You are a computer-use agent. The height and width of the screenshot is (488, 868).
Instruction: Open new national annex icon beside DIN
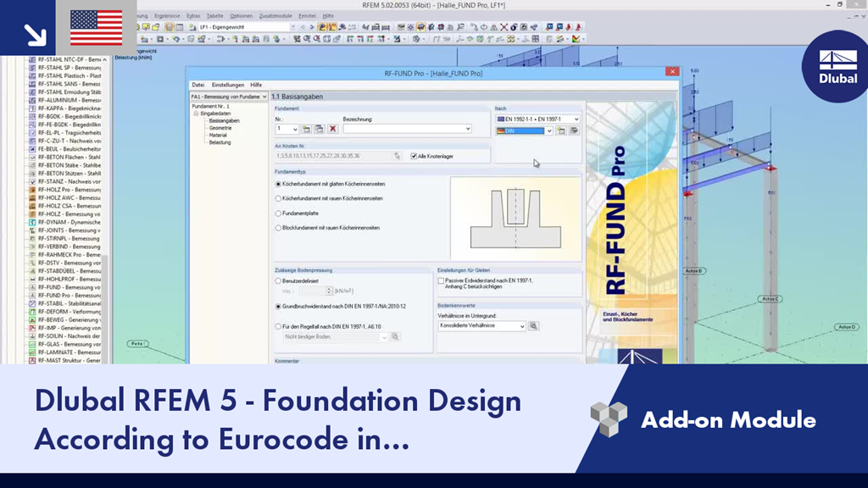coord(561,131)
